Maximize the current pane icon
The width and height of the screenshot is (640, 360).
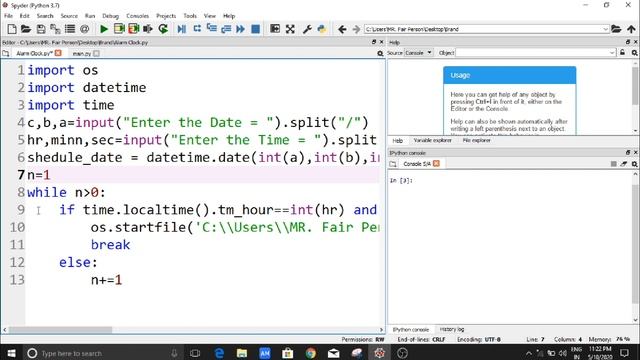click(275, 29)
